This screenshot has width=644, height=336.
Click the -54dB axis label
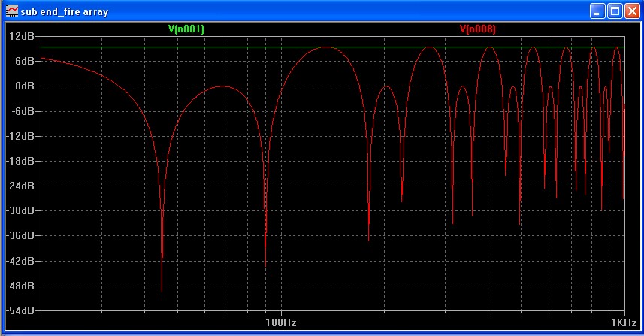point(20,310)
